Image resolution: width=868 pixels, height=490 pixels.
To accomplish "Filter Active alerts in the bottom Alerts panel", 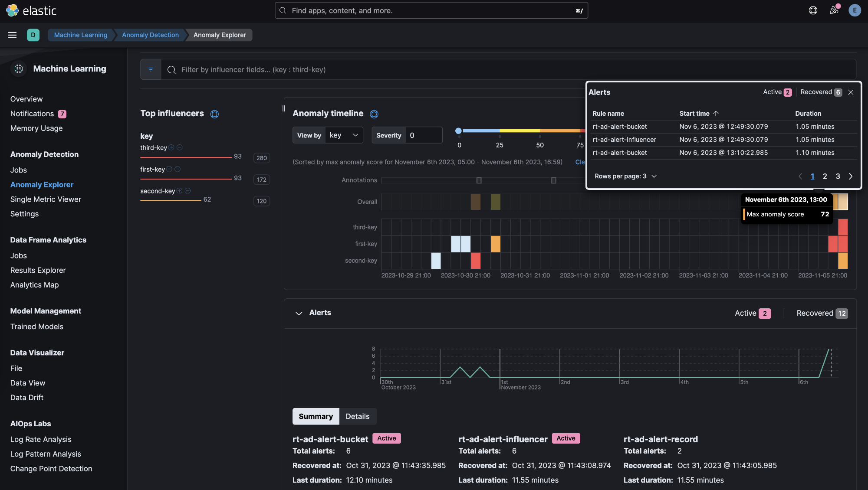I will tap(752, 313).
